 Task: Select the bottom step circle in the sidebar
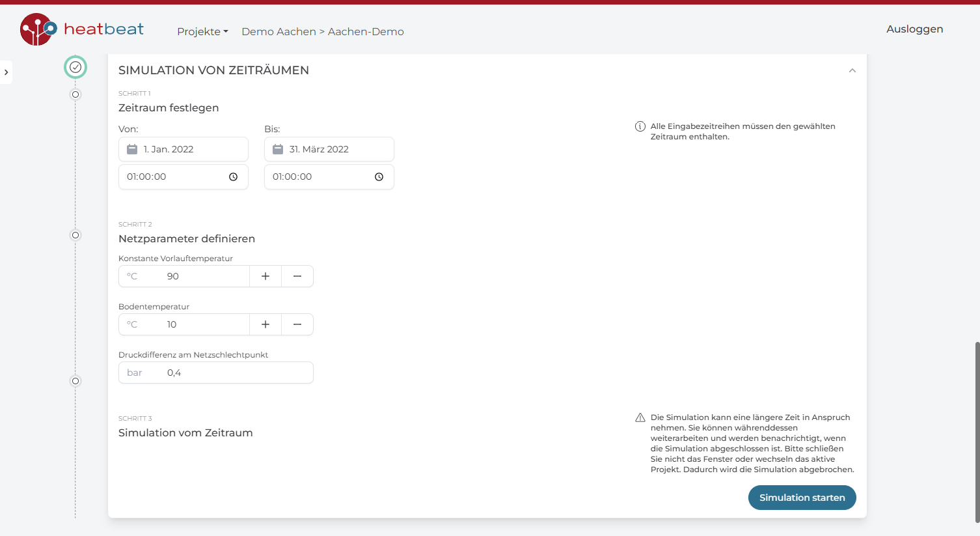(x=75, y=381)
